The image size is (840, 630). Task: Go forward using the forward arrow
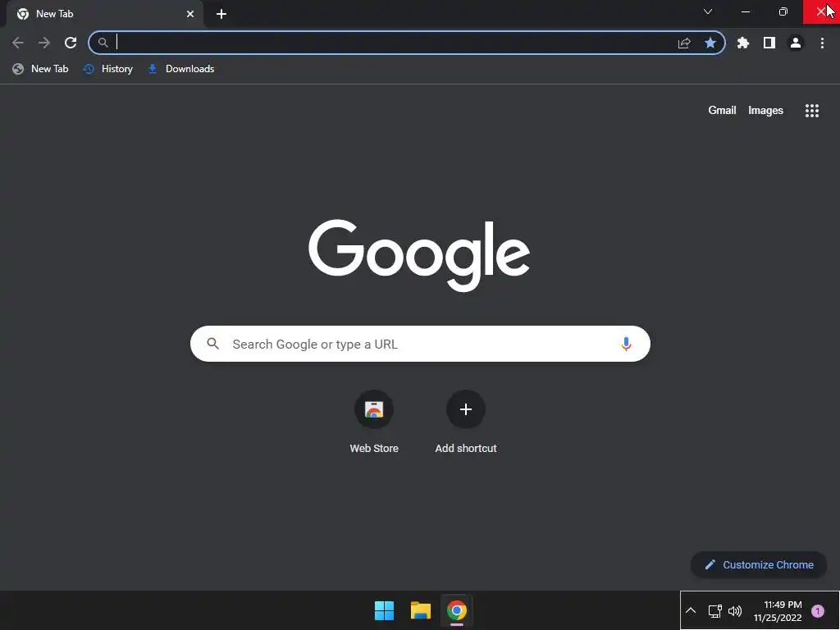tap(44, 43)
